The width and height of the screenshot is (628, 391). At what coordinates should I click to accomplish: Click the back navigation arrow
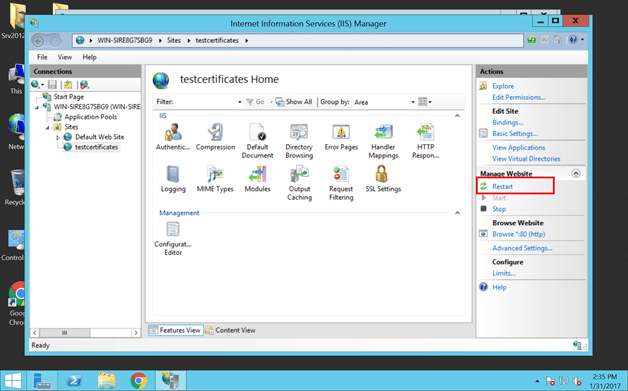[x=38, y=41]
